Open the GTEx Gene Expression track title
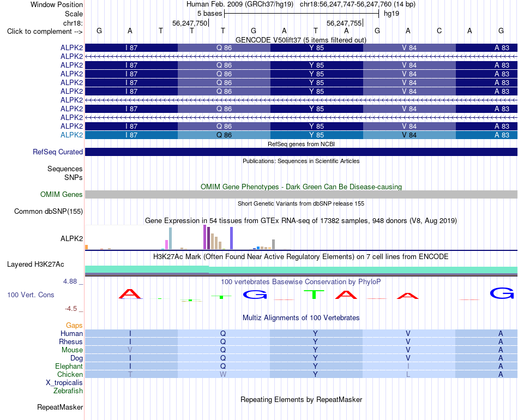This screenshot has height=420, width=518. (x=301, y=221)
